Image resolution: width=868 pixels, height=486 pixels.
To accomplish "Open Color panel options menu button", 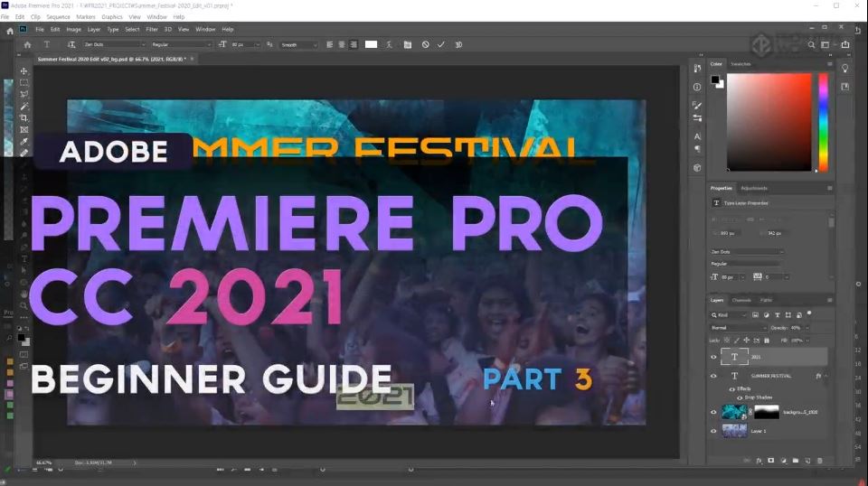I will pos(829,64).
